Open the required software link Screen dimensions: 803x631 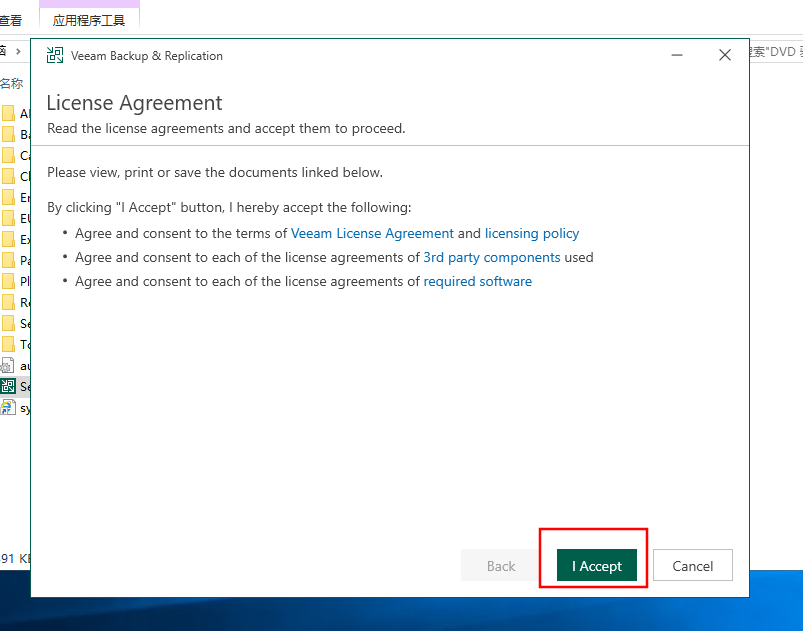pyautogui.click(x=477, y=281)
